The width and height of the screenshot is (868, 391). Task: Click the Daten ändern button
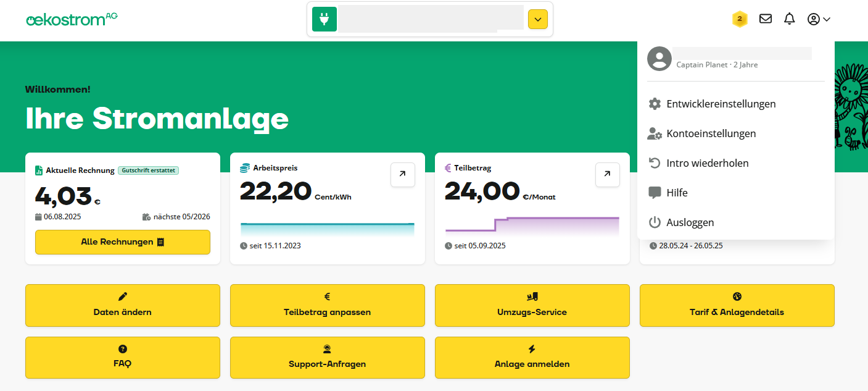click(123, 305)
